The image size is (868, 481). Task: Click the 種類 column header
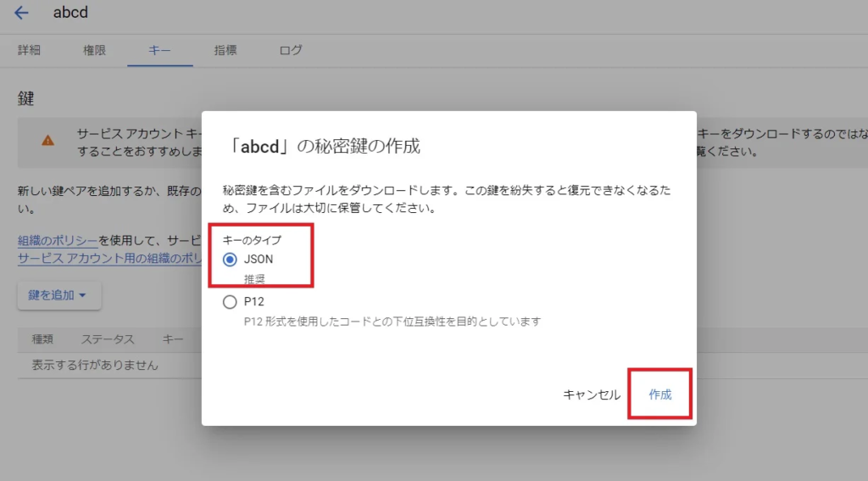point(42,339)
